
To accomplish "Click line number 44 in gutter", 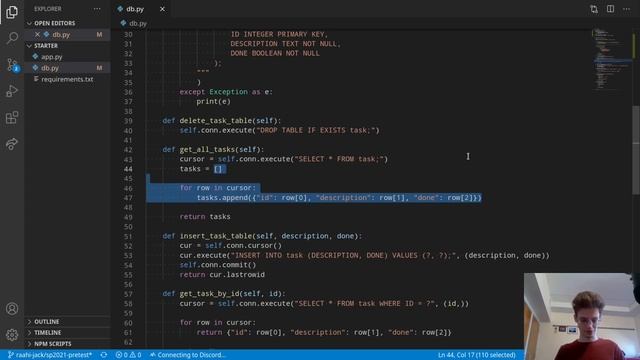I will [128, 169].
